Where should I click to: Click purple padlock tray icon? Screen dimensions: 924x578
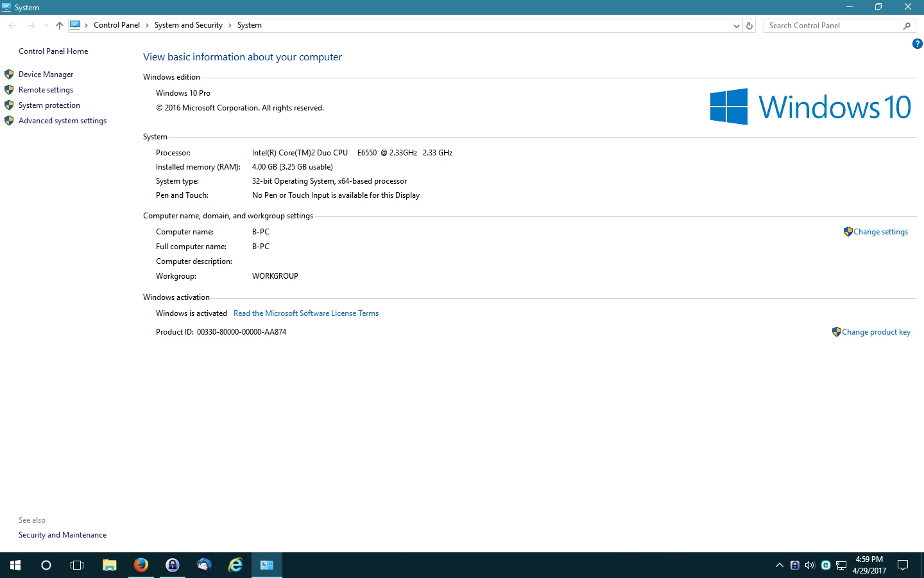(x=795, y=565)
